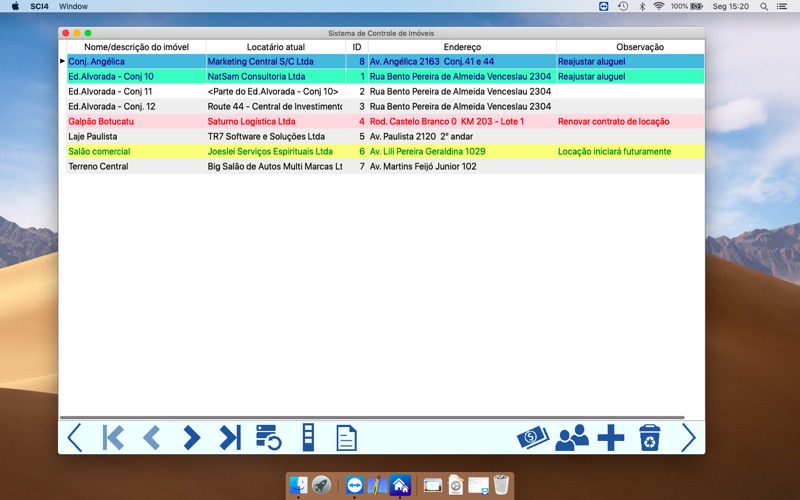Open Spotlight search icon

click(x=764, y=6)
